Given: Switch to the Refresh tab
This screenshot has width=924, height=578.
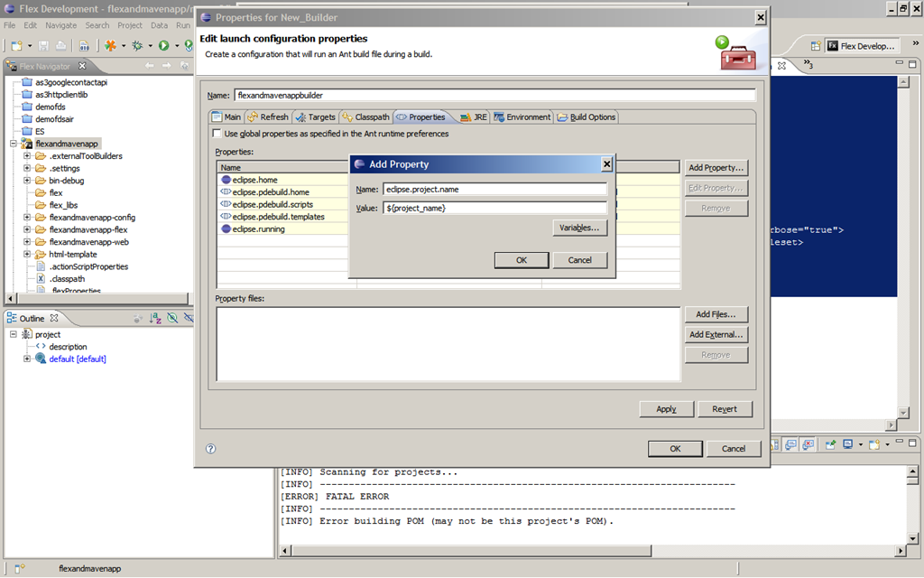Looking at the screenshot, I should pyautogui.click(x=268, y=117).
